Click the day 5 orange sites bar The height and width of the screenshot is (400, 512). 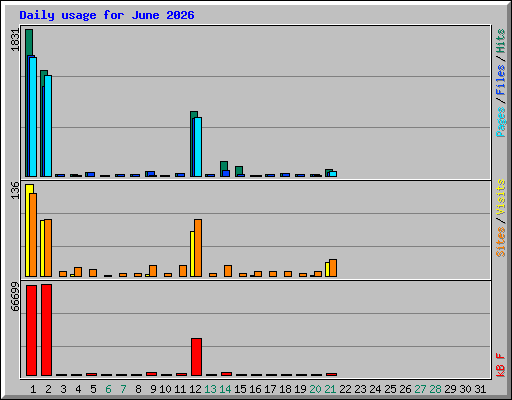(93, 273)
